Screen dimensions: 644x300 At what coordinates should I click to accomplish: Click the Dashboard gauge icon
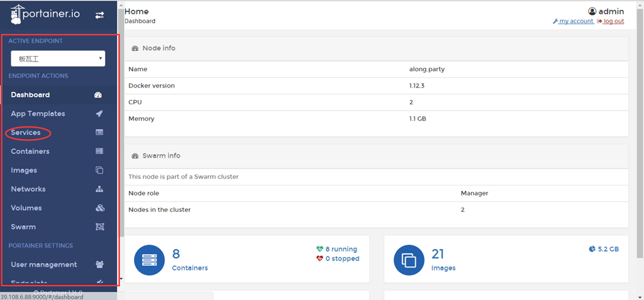pos(98,95)
